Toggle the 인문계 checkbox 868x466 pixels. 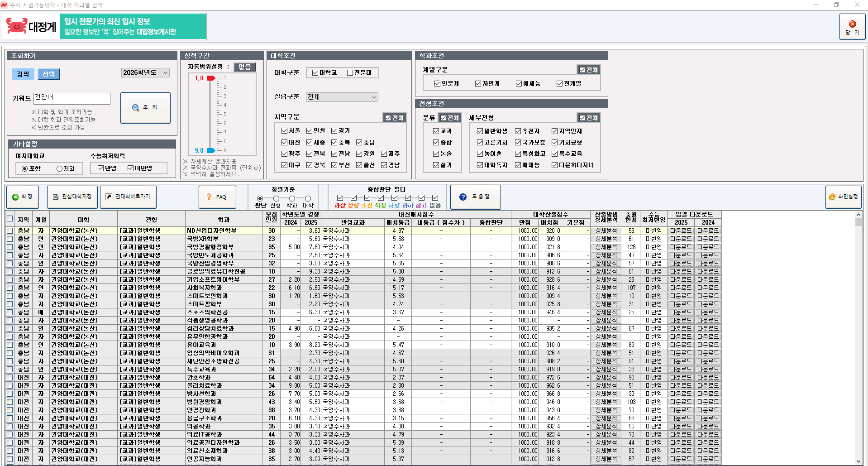[x=437, y=83]
